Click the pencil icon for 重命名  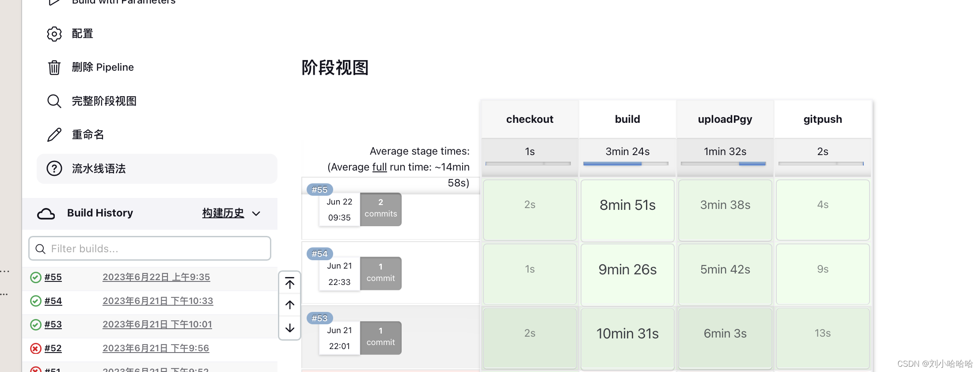(x=54, y=135)
